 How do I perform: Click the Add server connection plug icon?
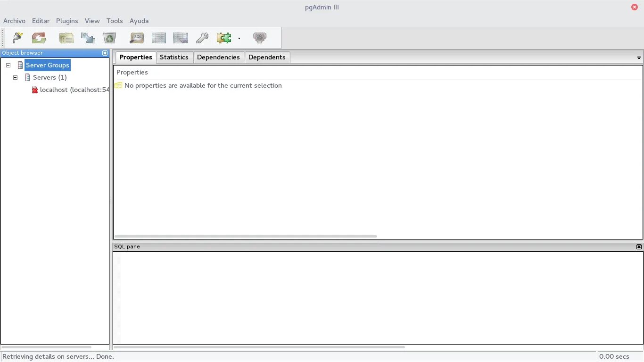[17, 38]
